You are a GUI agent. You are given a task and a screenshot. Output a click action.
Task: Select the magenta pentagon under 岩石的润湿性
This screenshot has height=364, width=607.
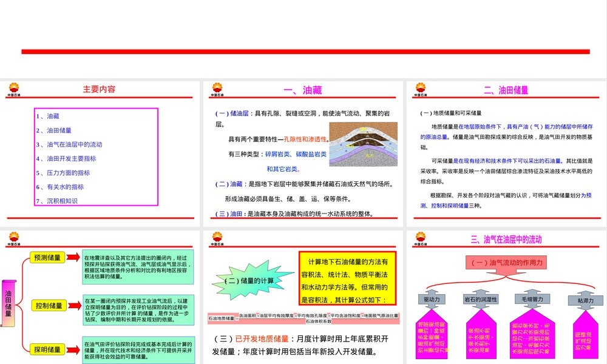[x=481, y=335]
